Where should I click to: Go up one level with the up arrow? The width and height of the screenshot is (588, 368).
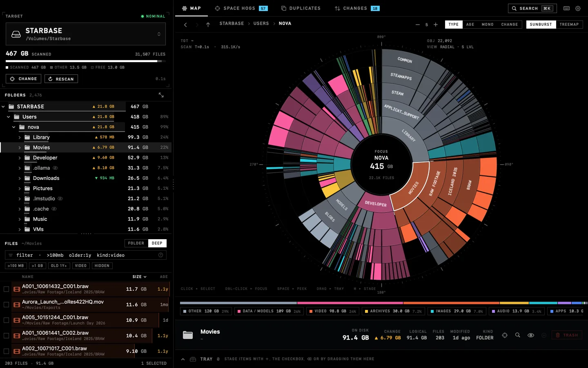click(x=208, y=25)
